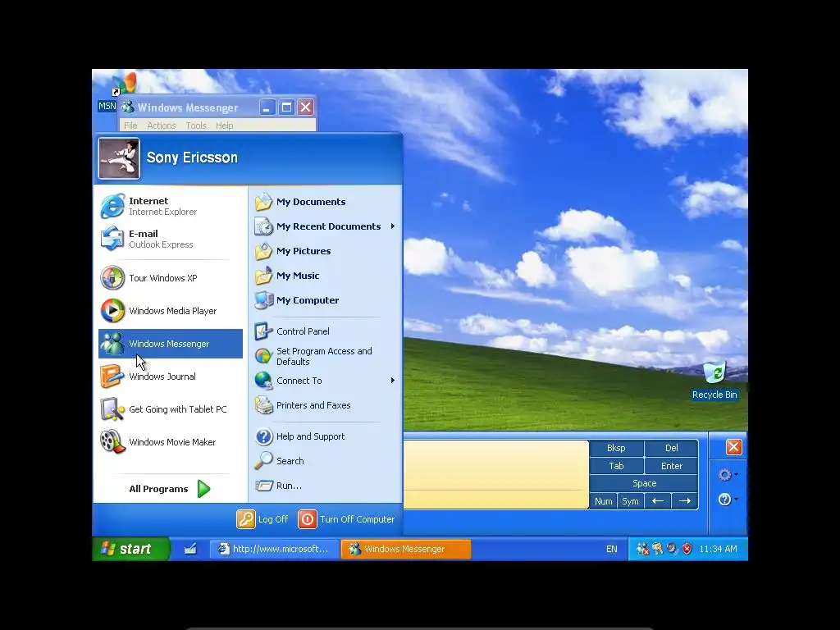Start Tour Windows XP
840x630 pixels.
coord(171,278)
